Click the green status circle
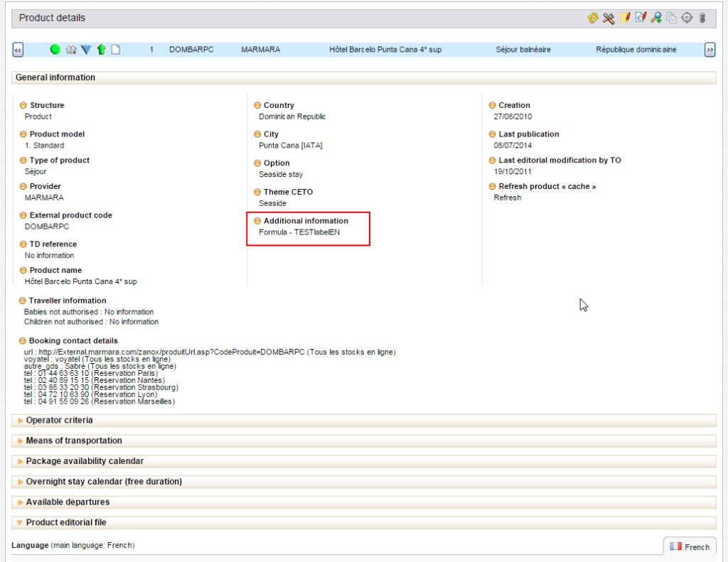728x562 pixels. [x=55, y=50]
